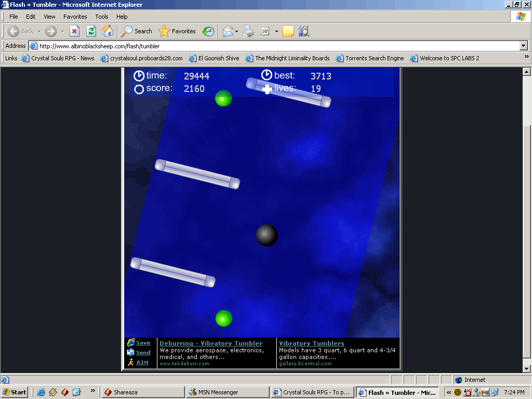532x399 pixels.
Task: Click the vertical scrollbar up arrow
Action: (x=526, y=72)
